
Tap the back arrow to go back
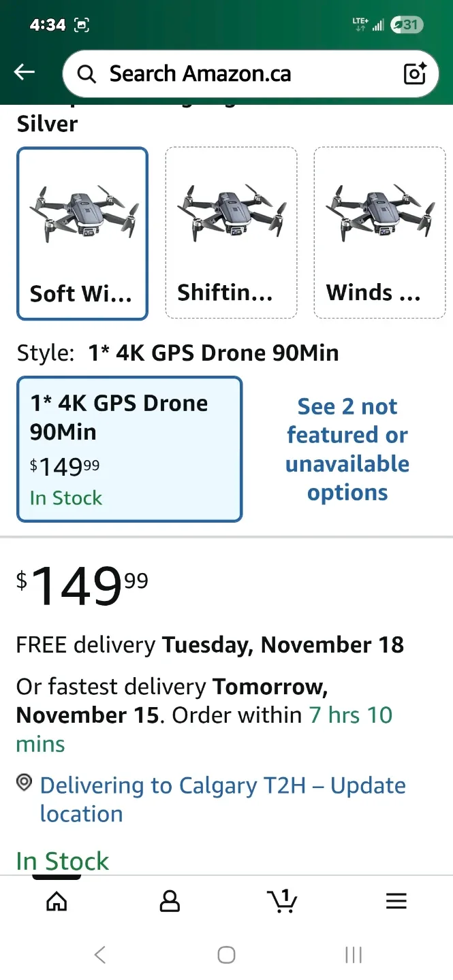click(24, 71)
